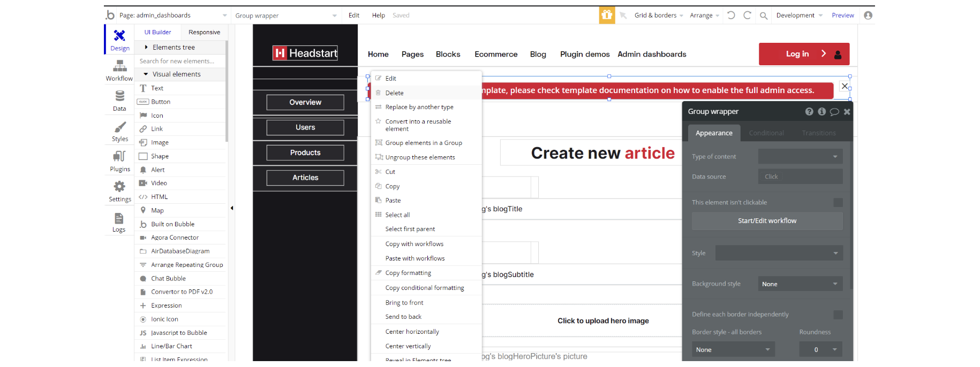
Task: Open the Type of content dropdown
Action: tap(800, 157)
